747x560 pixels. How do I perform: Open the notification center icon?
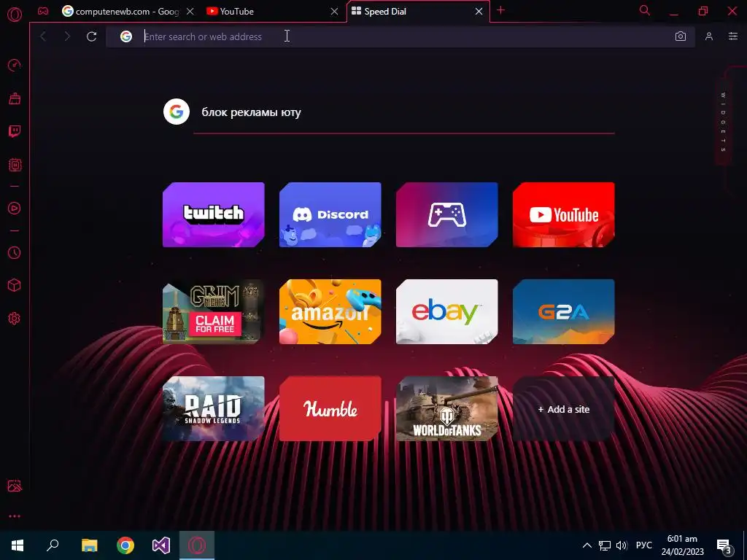(724, 546)
